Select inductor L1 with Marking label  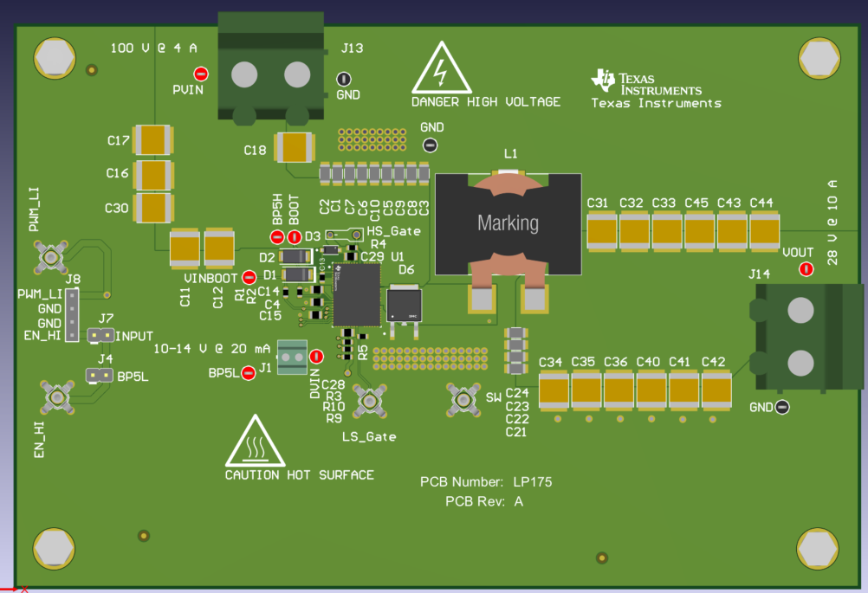point(508,223)
